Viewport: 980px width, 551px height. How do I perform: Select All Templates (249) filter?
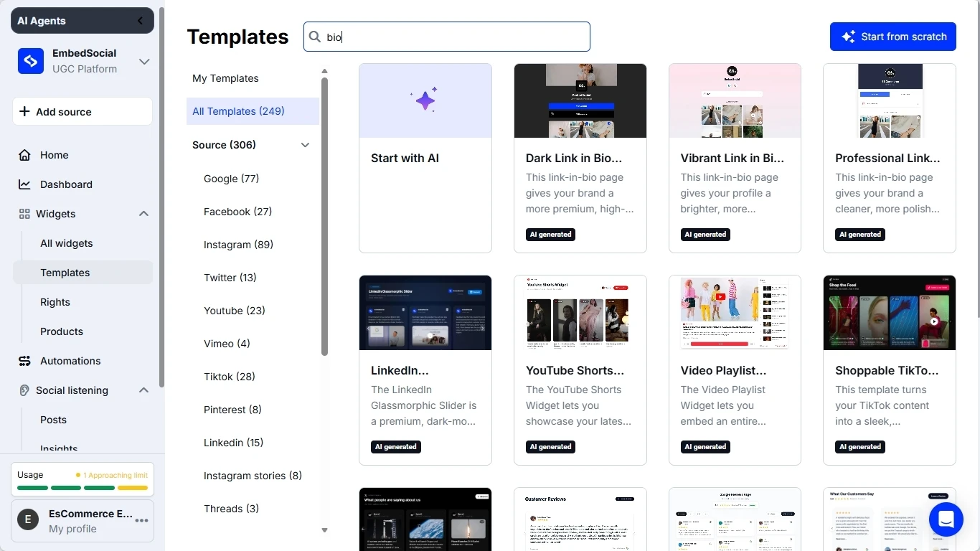[253, 111]
